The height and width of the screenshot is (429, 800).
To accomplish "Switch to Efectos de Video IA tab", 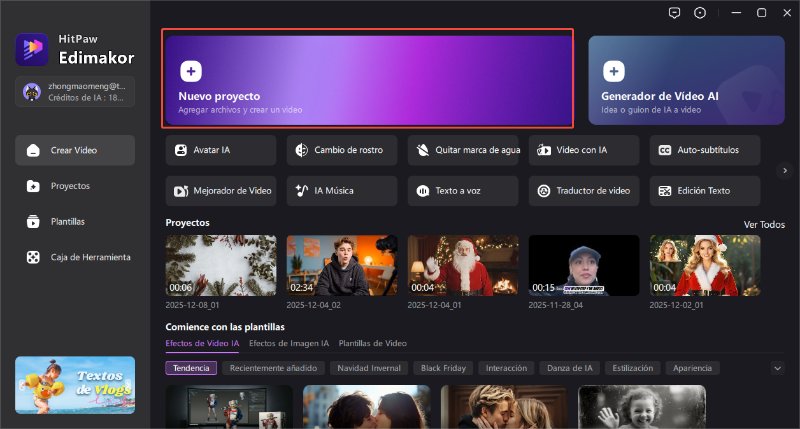I will coord(202,343).
